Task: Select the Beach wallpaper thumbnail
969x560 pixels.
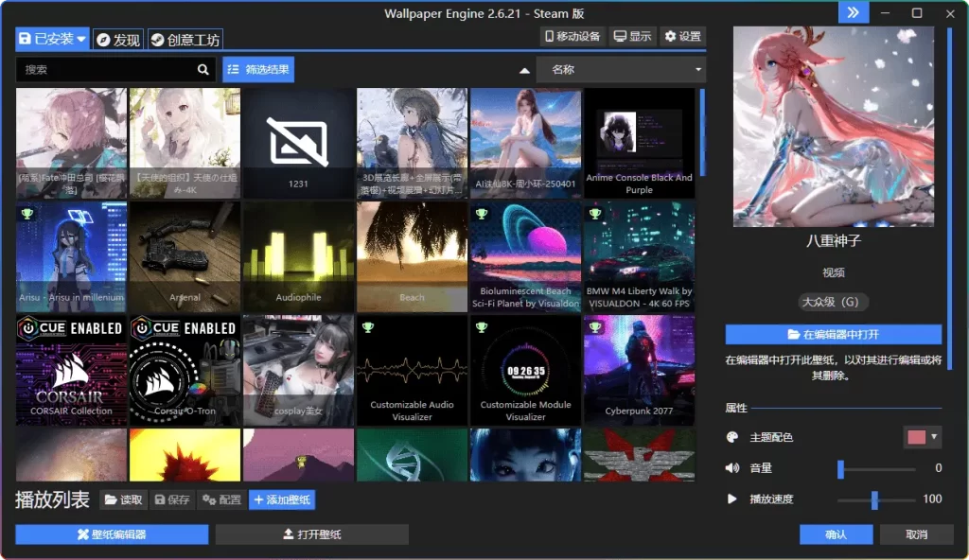Action: [x=413, y=256]
